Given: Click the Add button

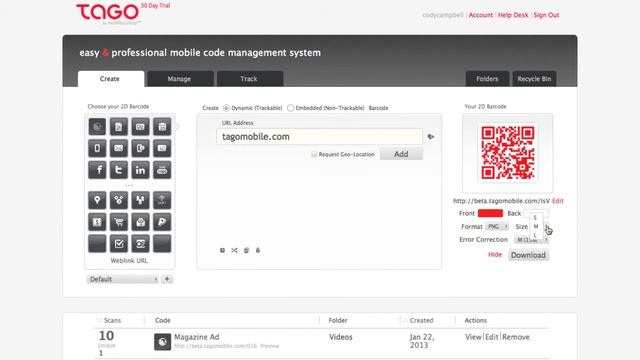Looking at the screenshot, I should click(401, 154).
